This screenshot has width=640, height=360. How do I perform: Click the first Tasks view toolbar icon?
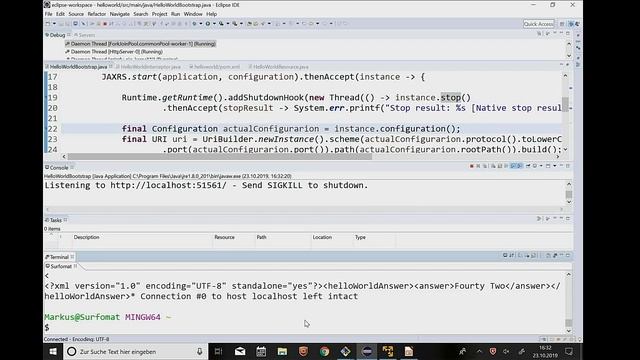pos(539,219)
